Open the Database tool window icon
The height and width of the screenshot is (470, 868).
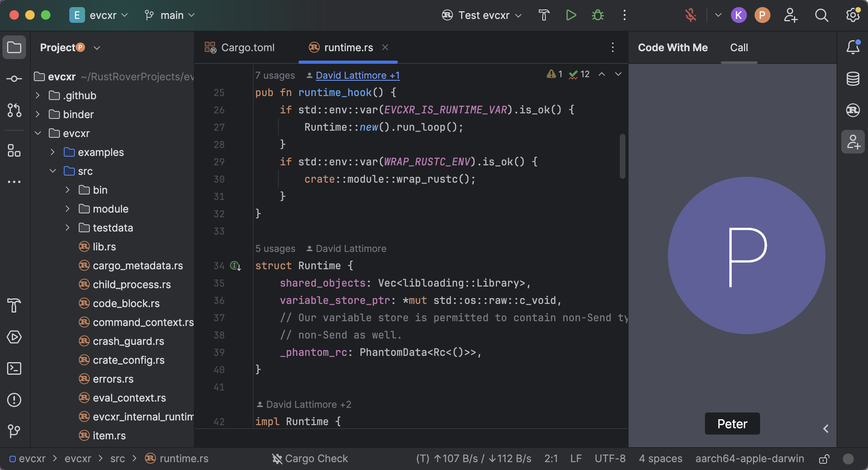pyautogui.click(x=853, y=79)
